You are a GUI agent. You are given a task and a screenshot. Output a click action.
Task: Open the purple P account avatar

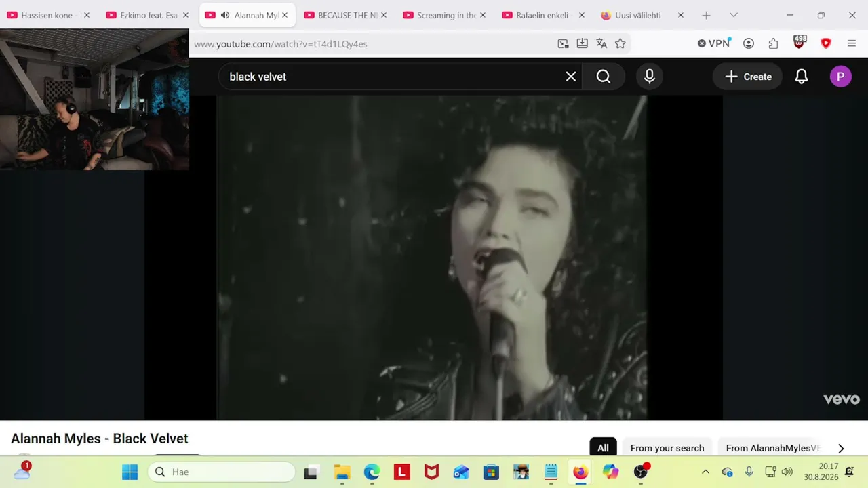840,77
